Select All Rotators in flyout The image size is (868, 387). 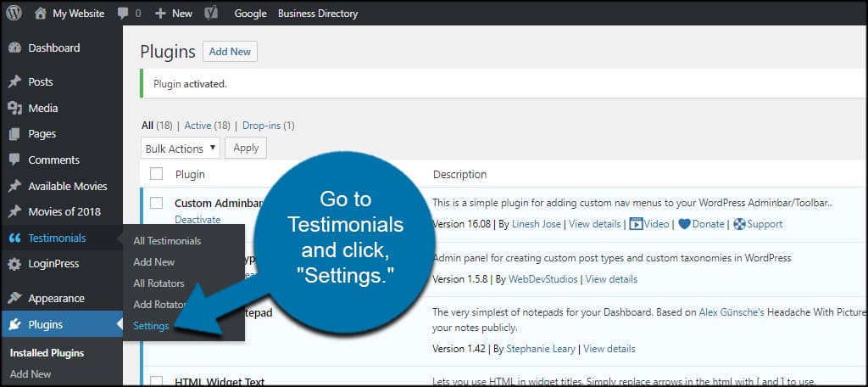159,283
